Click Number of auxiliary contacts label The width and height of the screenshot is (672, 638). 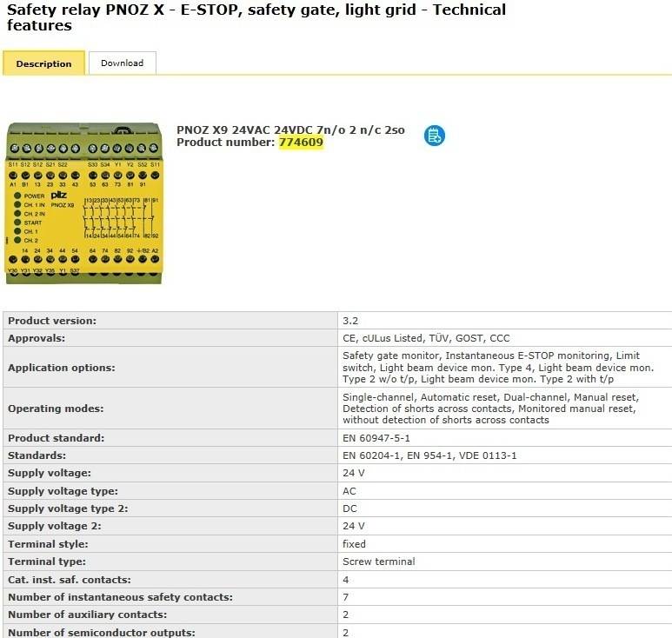pos(88,615)
